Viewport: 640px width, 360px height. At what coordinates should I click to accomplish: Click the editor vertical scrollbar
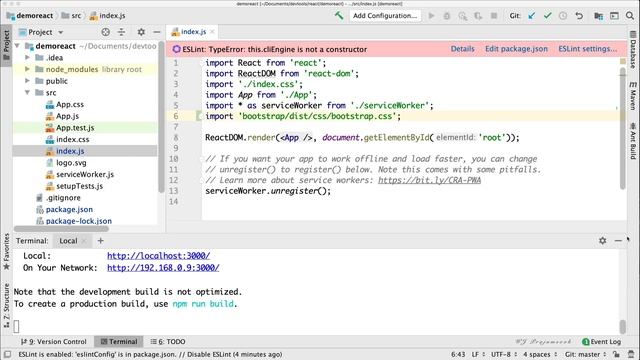tap(622, 128)
